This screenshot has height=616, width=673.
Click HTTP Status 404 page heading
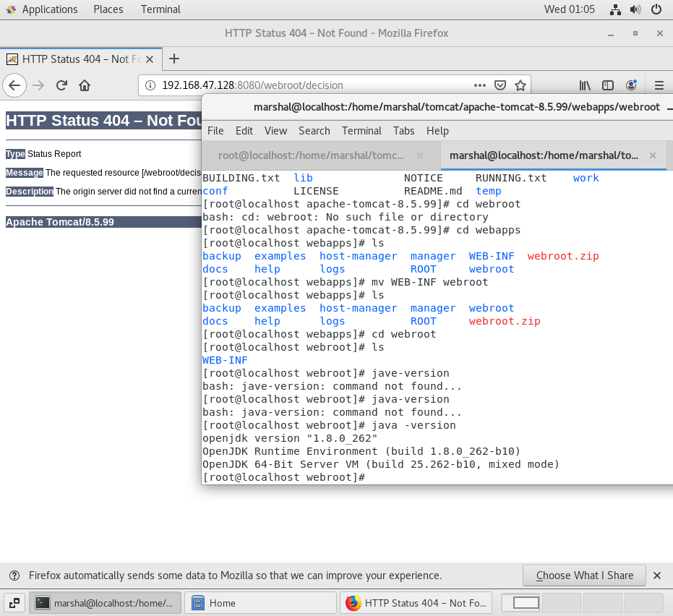tap(103, 121)
